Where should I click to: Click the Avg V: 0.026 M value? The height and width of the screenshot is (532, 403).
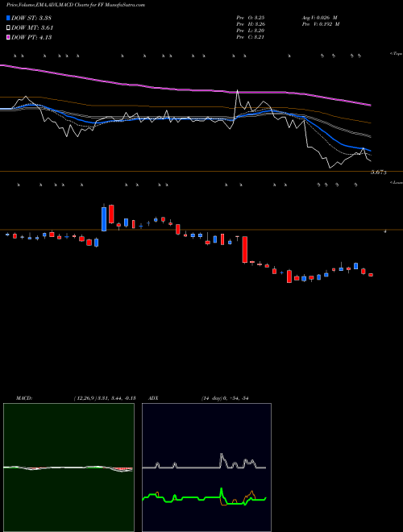pos(319,18)
